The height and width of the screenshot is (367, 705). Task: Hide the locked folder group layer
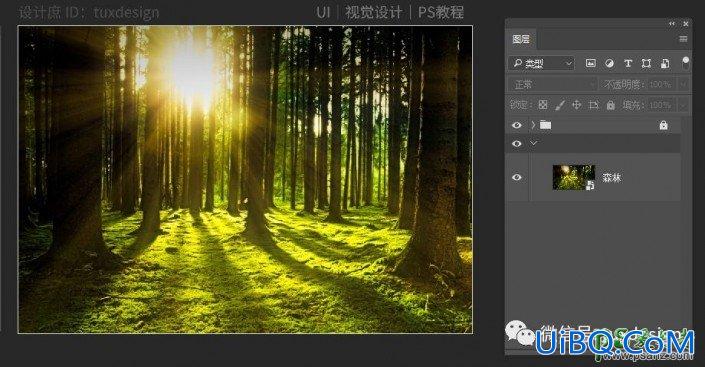click(517, 125)
